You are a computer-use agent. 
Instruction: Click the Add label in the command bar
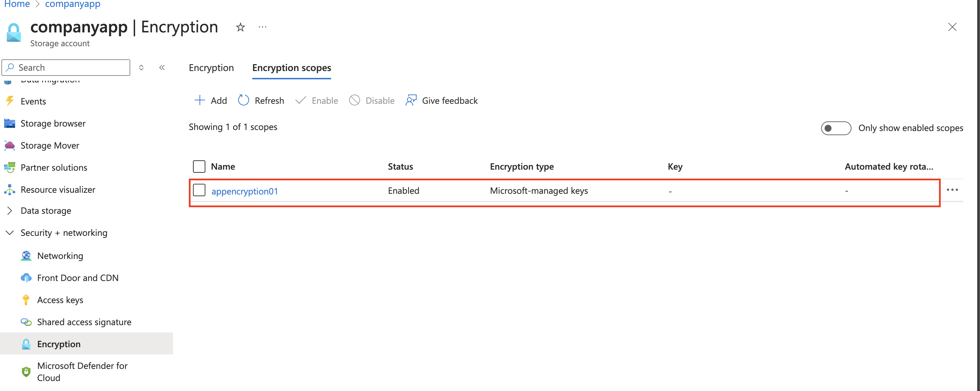pos(219,101)
